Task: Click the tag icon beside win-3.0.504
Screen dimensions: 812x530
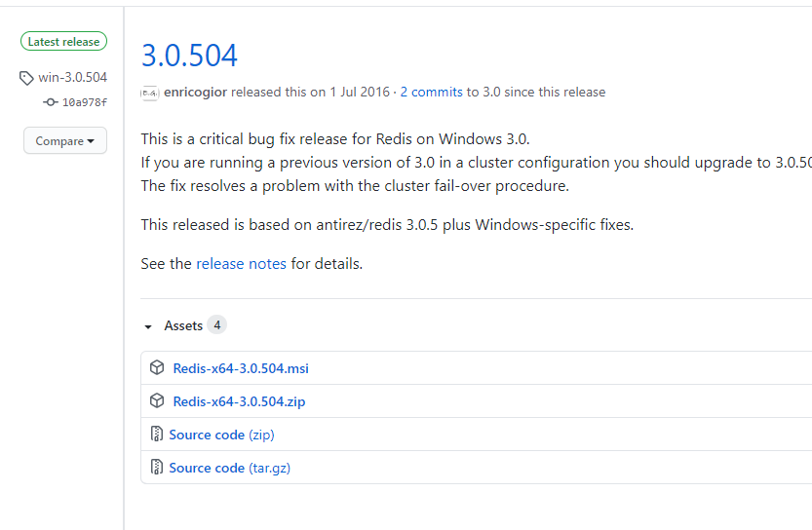Action: pos(26,78)
